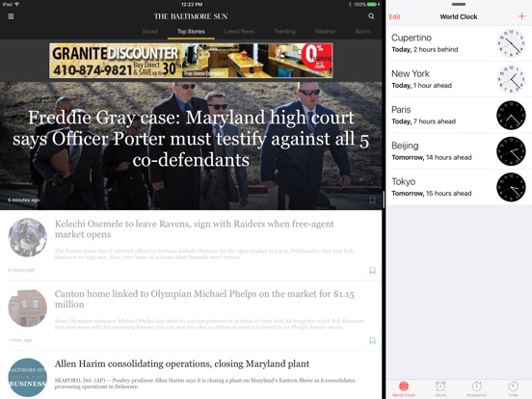The image size is (532, 399).
Task: Switch to the Latest News tab
Action: (239, 31)
